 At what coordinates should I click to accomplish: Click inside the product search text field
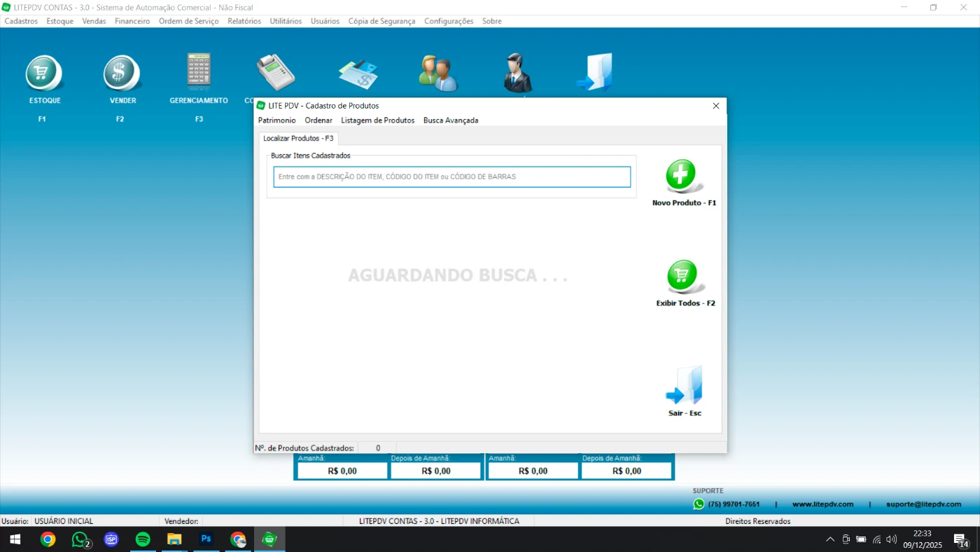tap(451, 177)
